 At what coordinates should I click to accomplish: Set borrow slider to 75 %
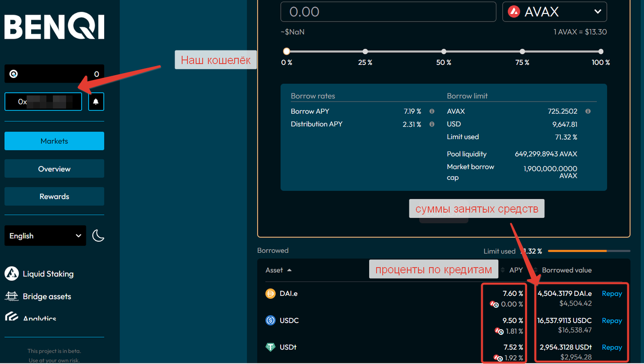(523, 52)
